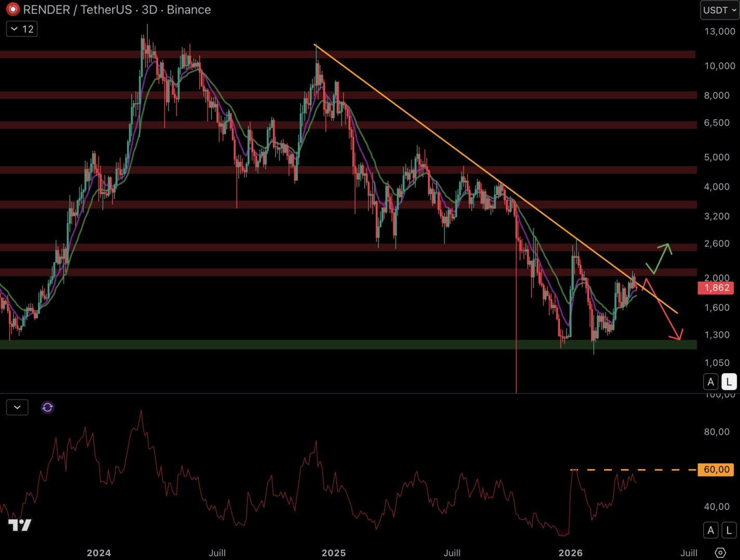740x560 pixels.
Task: Open chart settings gear icon on time axis
Action: click(720, 553)
